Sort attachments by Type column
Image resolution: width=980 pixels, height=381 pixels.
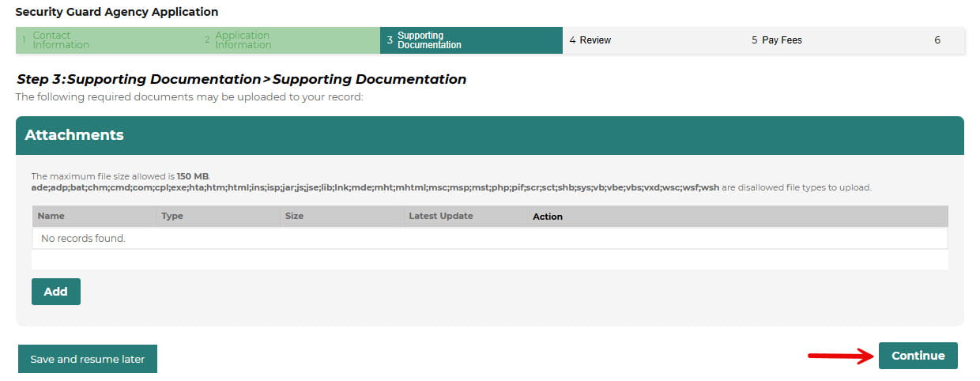pos(172,216)
